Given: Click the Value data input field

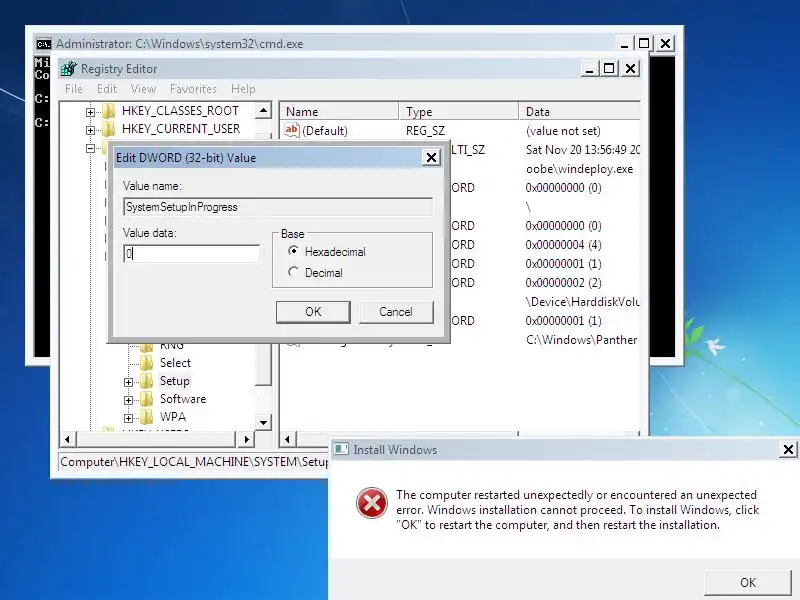Looking at the screenshot, I should pyautogui.click(x=191, y=254).
